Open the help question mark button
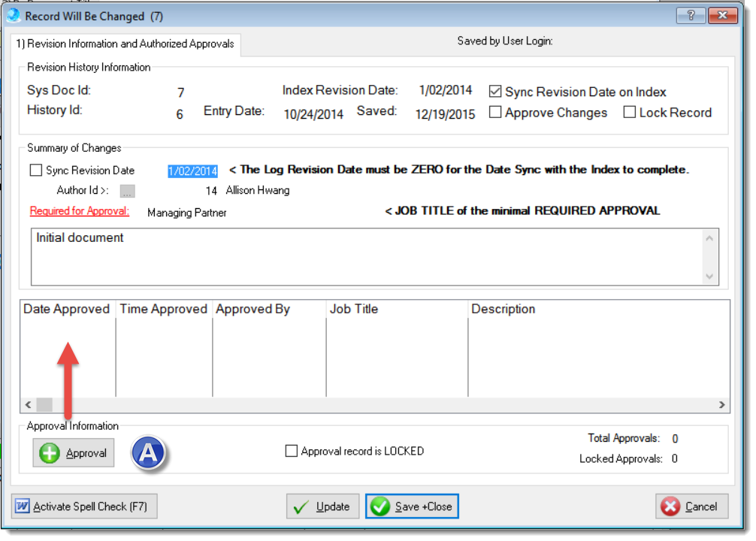Screen dimensions: 756x541 click(691, 16)
